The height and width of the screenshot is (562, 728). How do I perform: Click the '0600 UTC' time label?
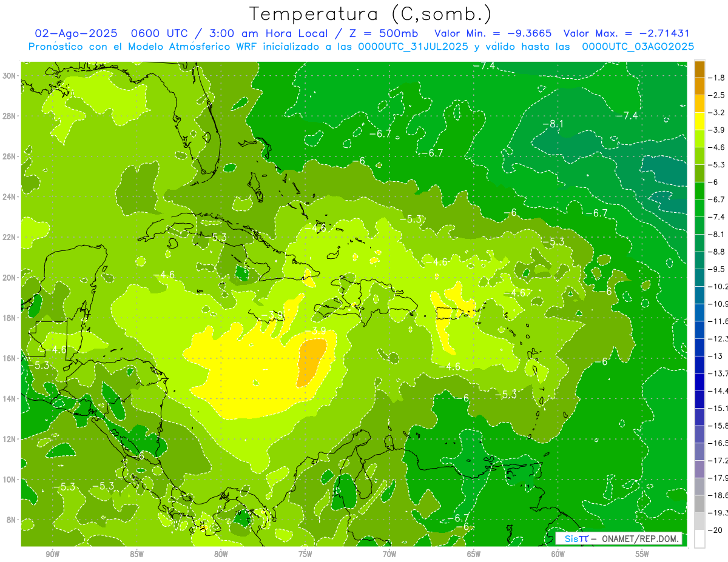click(x=159, y=33)
